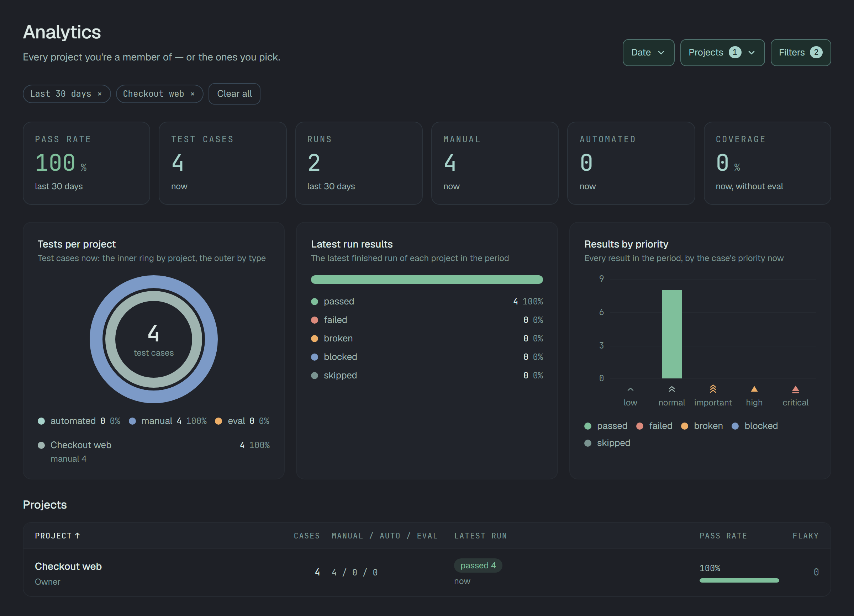Screen dimensions: 854x616
Task: Click the Manual card showing 4
Action: point(495,163)
